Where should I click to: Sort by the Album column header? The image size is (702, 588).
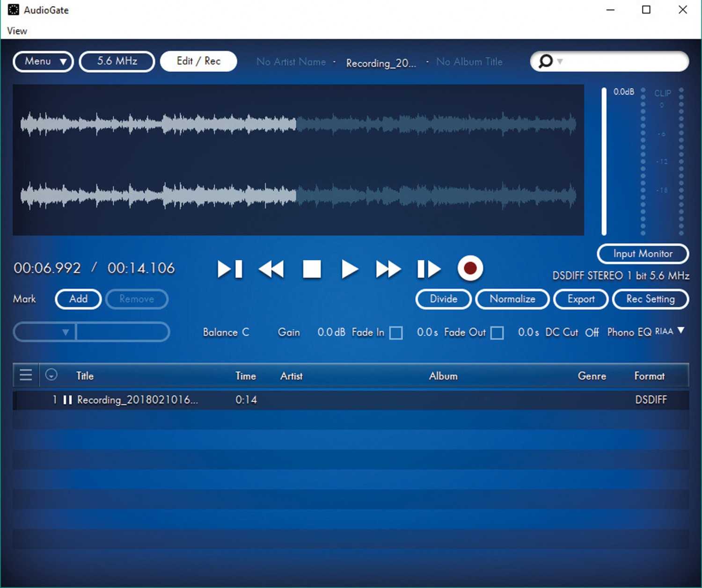tap(443, 376)
